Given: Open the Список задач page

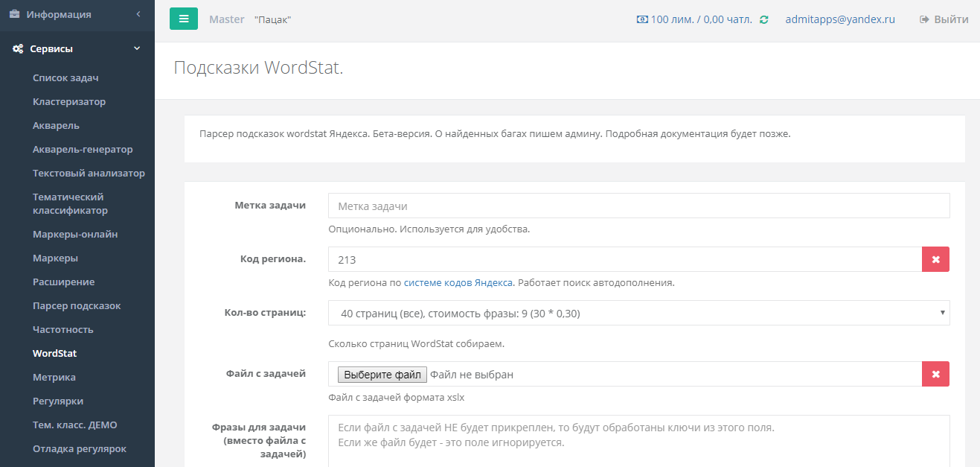Looking at the screenshot, I should pyautogui.click(x=65, y=78).
